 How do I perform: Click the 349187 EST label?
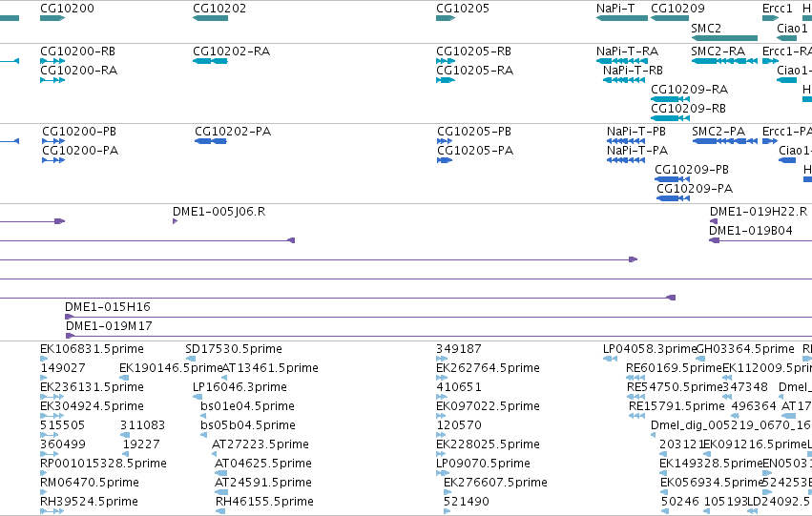click(x=458, y=349)
